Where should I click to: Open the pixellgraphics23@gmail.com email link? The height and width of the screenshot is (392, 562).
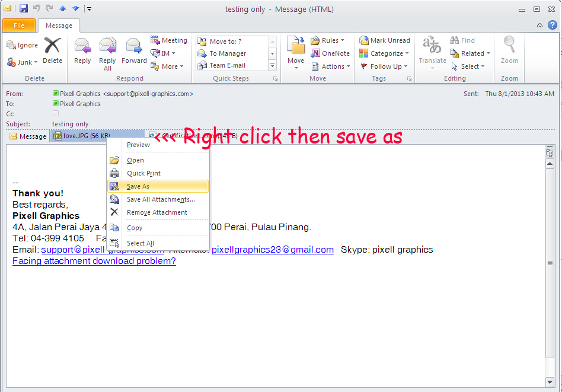point(272,250)
